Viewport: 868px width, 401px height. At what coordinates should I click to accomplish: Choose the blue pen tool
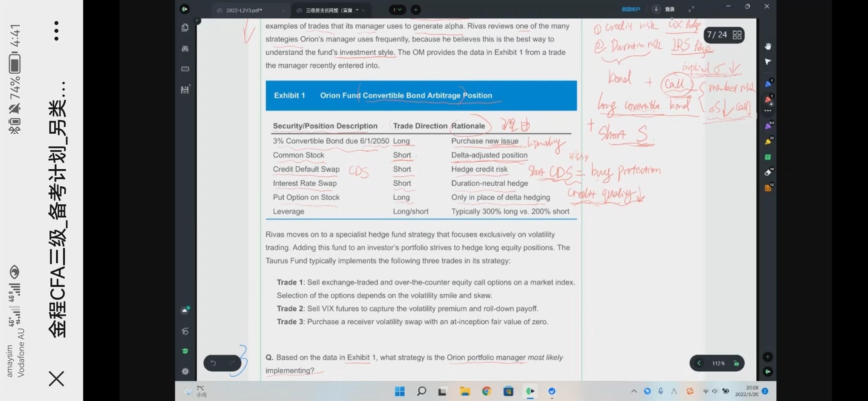click(x=767, y=84)
